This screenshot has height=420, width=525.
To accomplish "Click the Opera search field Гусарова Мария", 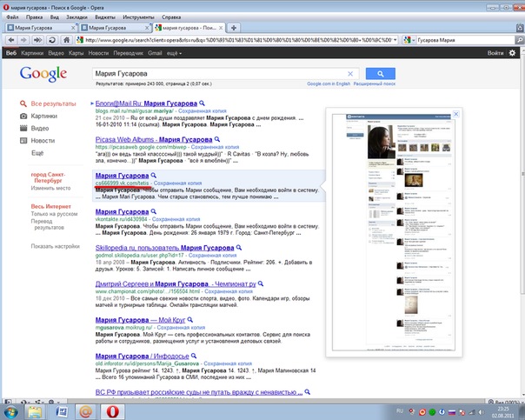I will pyautogui.click(x=465, y=40).
